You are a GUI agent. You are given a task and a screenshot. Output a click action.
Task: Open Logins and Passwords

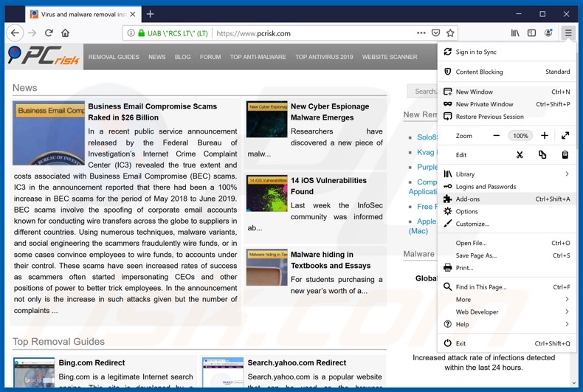click(x=507, y=187)
